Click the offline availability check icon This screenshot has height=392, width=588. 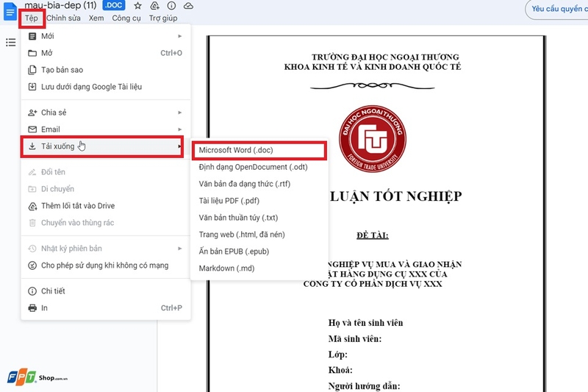click(32, 266)
